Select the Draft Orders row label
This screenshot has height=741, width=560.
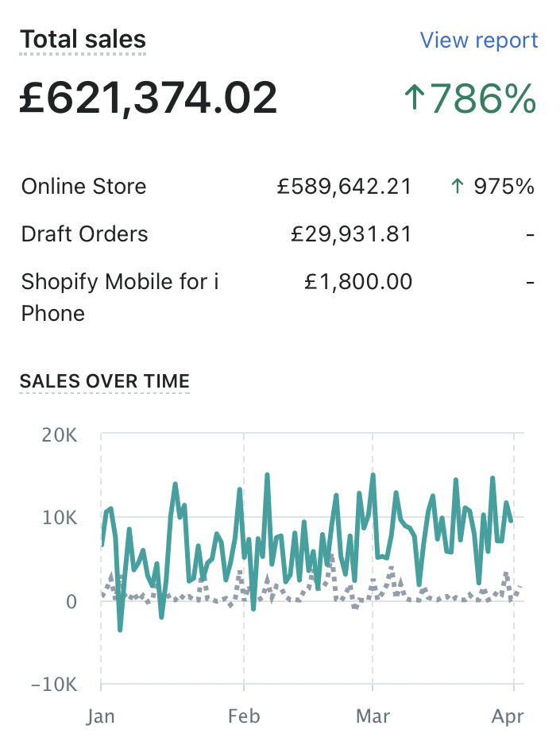[x=84, y=234]
